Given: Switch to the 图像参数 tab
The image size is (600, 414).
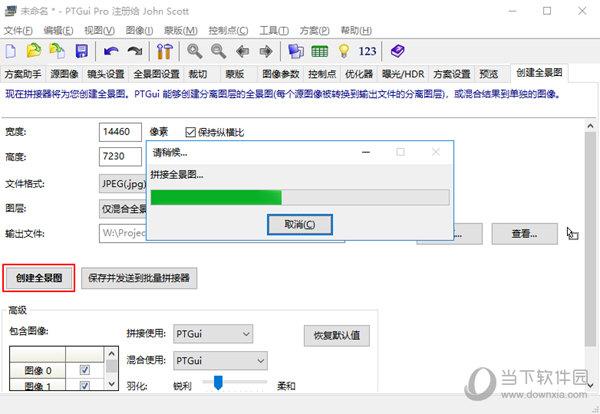Looking at the screenshot, I should pos(281,74).
